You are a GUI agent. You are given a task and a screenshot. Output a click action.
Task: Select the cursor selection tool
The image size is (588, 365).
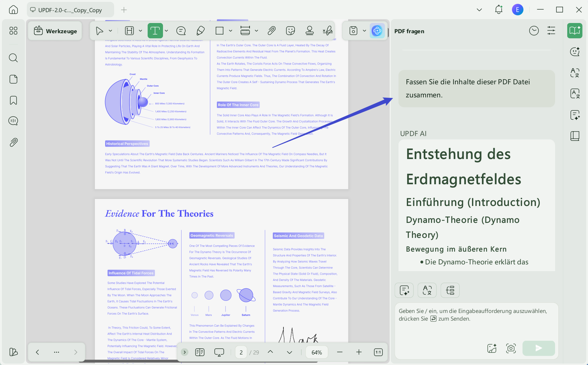click(x=99, y=31)
